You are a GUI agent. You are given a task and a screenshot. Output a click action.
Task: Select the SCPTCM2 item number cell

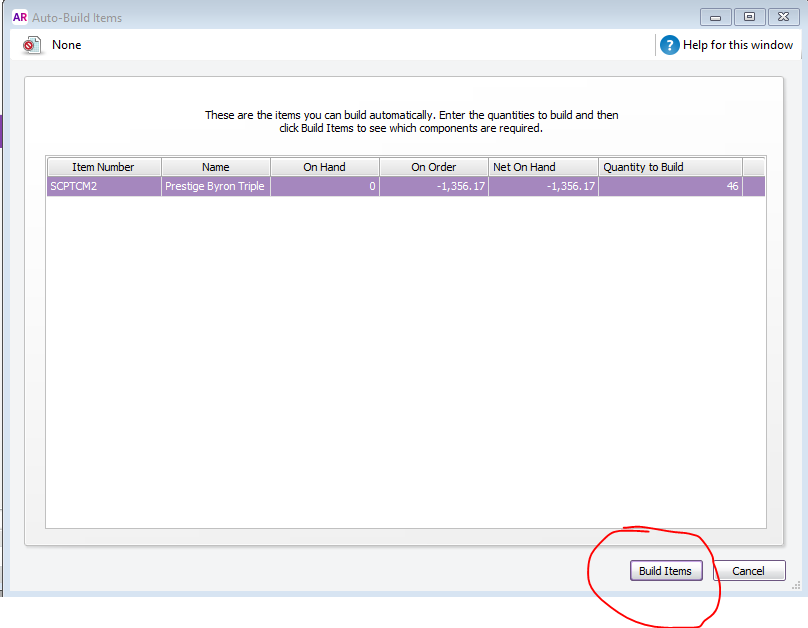[103, 186]
